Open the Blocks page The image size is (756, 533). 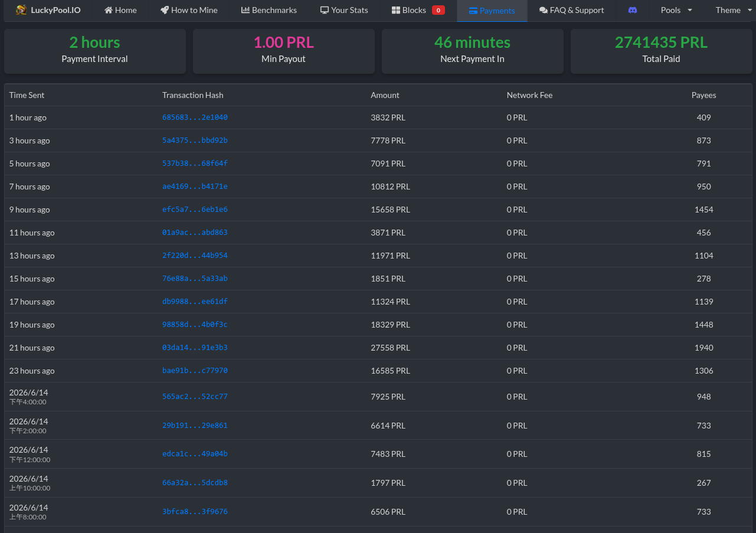point(418,10)
